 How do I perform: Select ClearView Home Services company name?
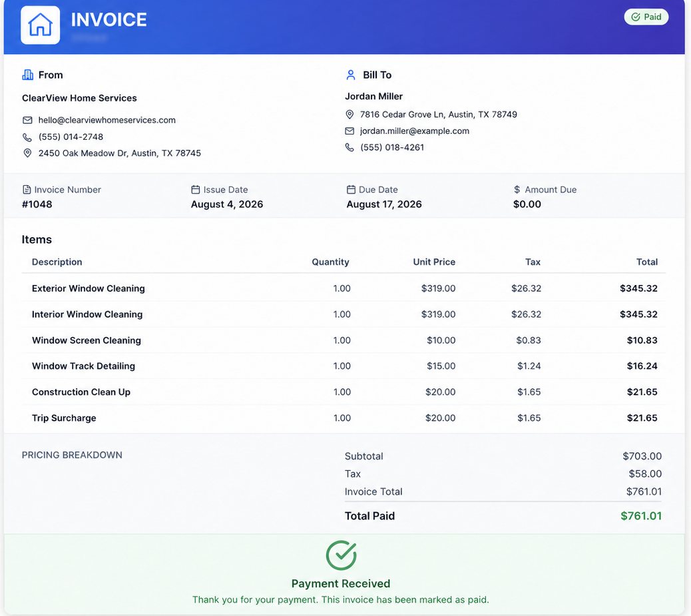pyautogui.click(x=79, y=98)
